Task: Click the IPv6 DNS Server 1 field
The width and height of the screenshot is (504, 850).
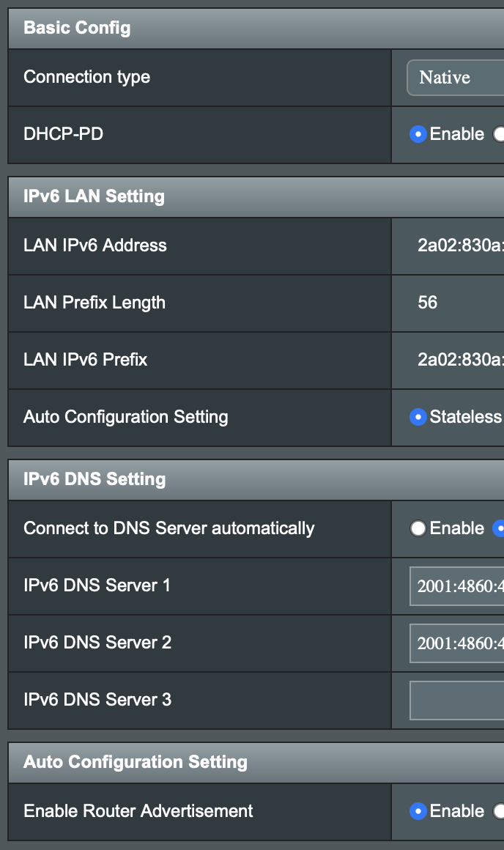Action: (x=456, y=586)
